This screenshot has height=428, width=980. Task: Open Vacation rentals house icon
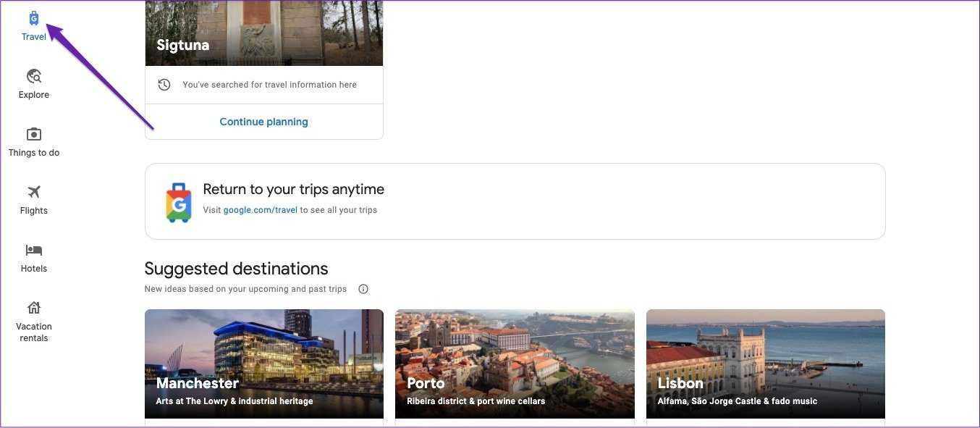(34, 308)
